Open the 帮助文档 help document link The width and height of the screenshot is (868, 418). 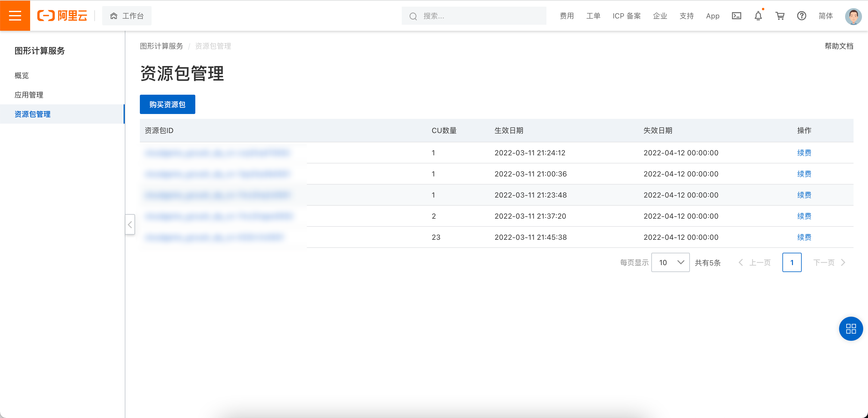pos(839,46)
